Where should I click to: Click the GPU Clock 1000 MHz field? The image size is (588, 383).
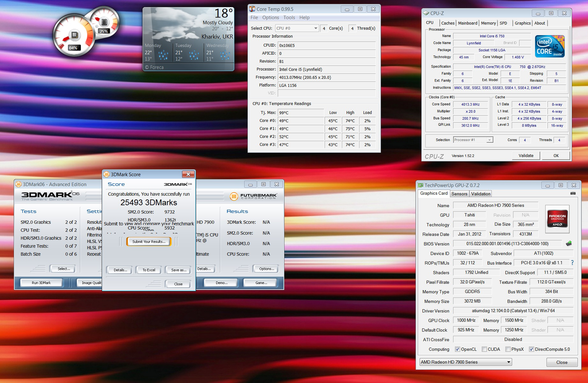466,320
